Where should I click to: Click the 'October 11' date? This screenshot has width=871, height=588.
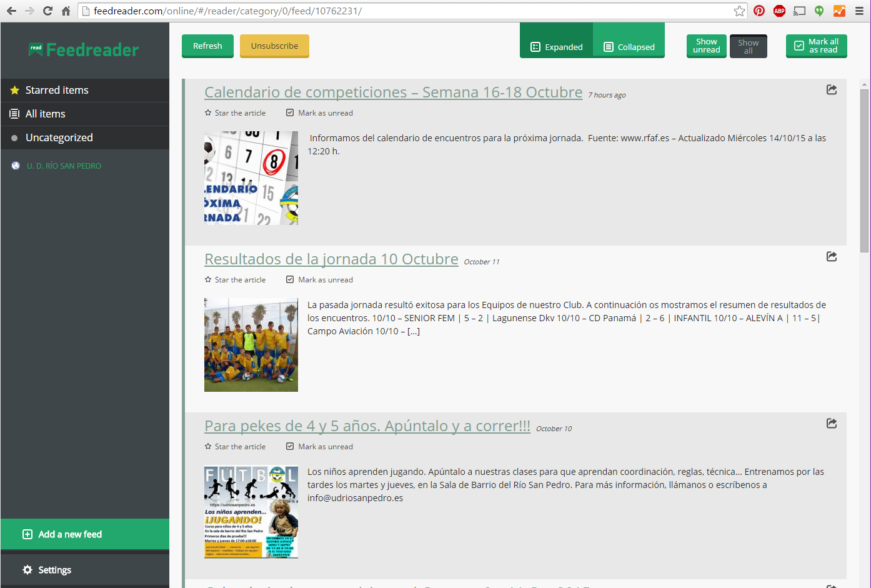coord(482,262)
